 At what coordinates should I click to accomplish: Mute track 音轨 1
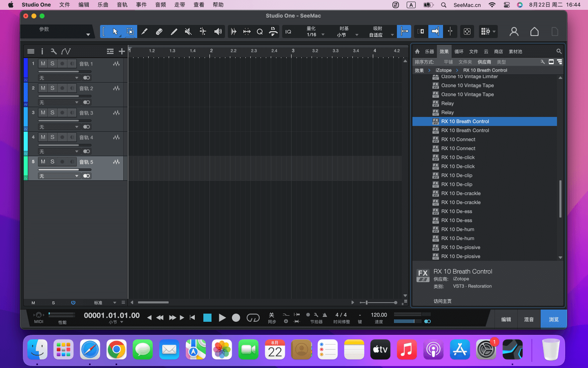pyautogui.click(x=43, y=64)
